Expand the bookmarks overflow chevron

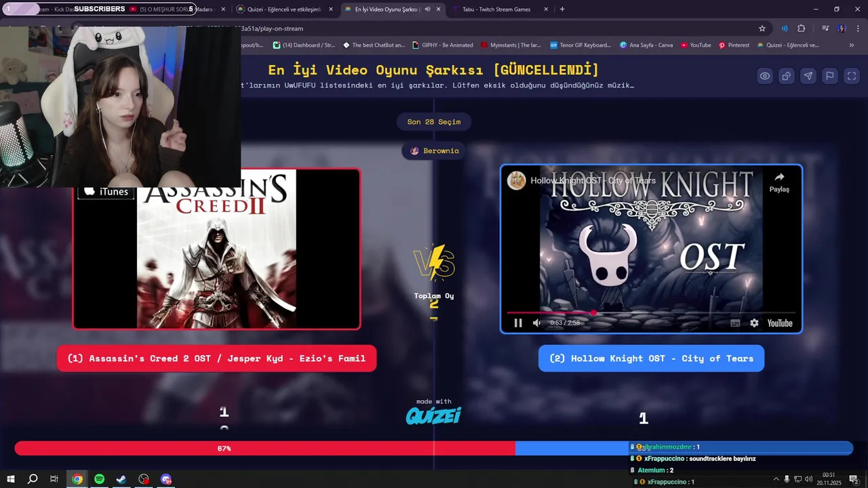pos(852,45)
